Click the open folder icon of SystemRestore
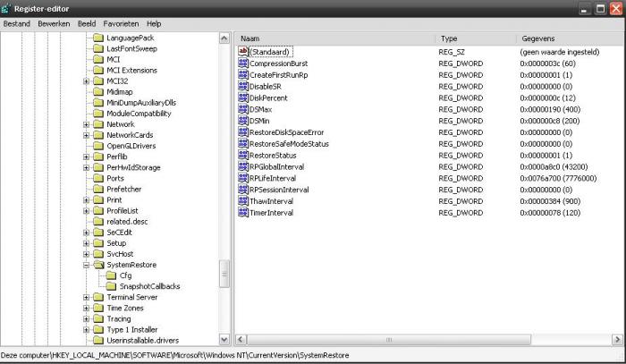 (98, 265)
